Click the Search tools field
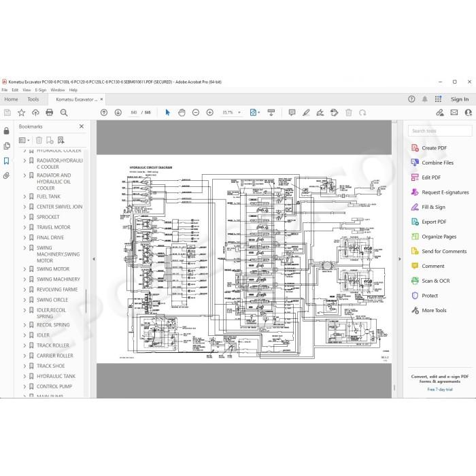 440,131
